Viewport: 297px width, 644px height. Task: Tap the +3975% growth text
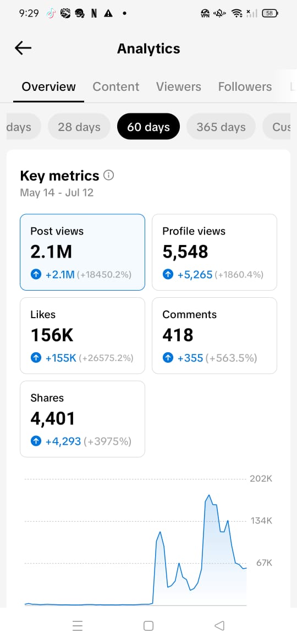(x=107, y=441)
